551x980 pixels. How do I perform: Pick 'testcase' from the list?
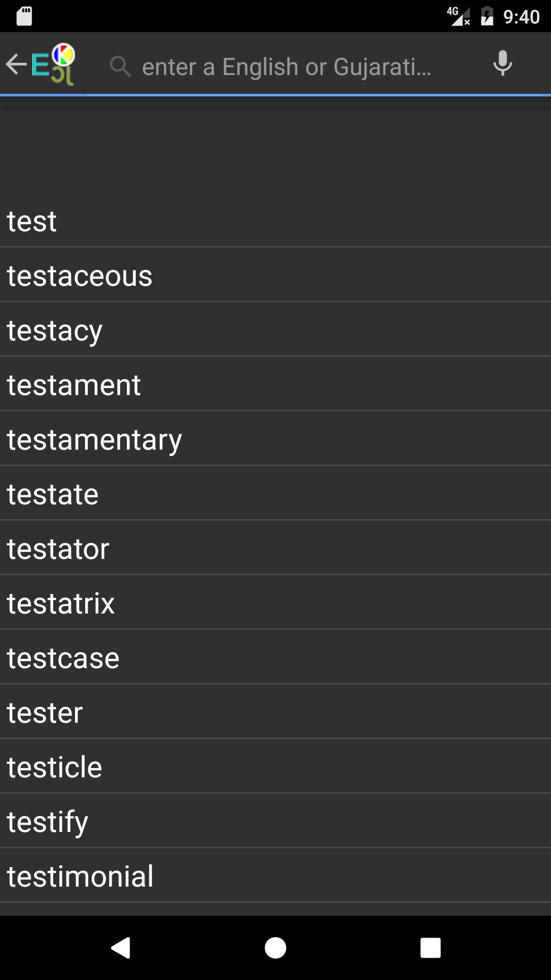[275, 657]
